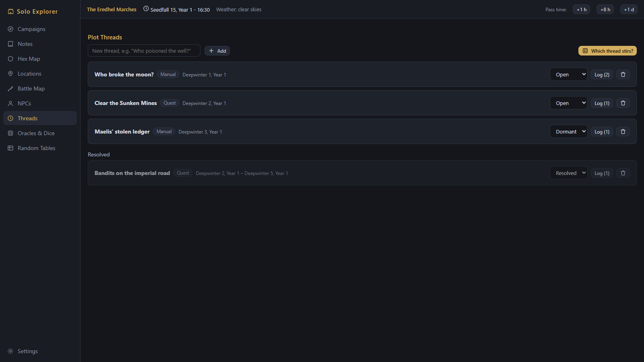Click 'Weather: clear skies' text

pyautogui.click(x=239, y=9)
